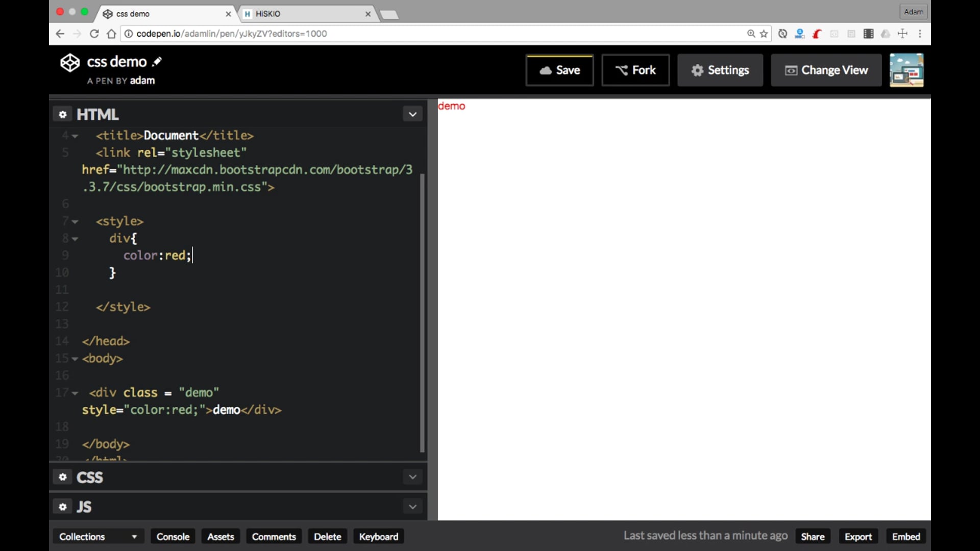Open the CSS editor settings gear
This screenshot has height=551, width=980.
[x=62, y=477]
